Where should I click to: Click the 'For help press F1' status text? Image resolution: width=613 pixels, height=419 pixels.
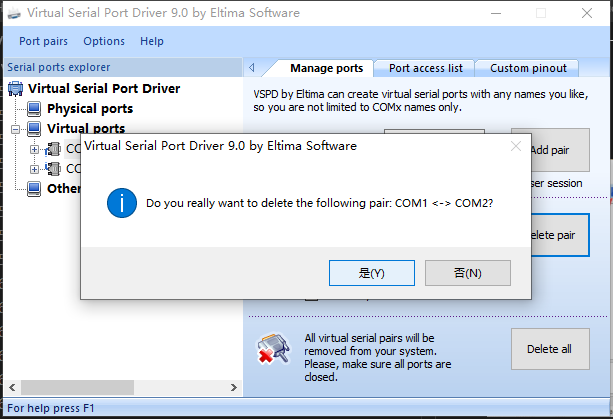tap(51, 408)
